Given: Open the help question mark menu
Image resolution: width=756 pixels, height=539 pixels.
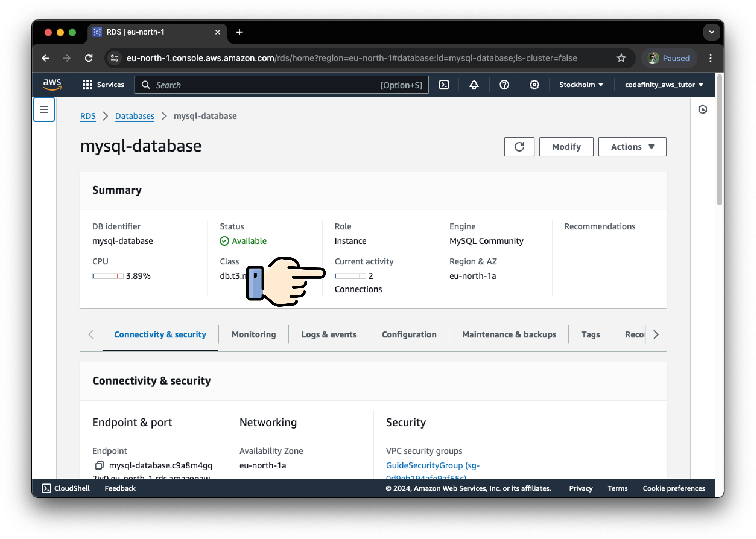Looking at the screenshot, I should click(x=504, y=85).
